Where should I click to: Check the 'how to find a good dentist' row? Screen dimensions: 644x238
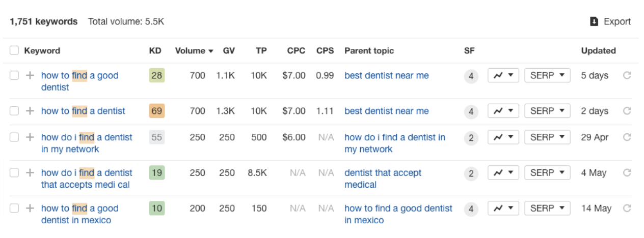(14, 75)
